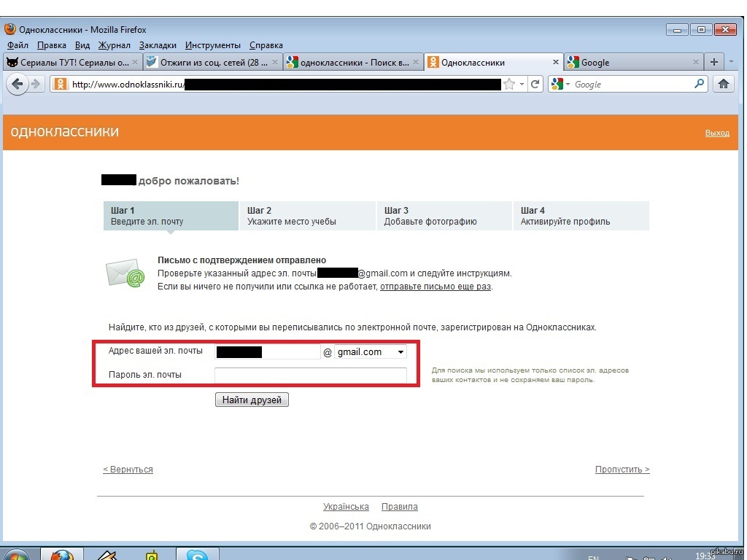Open the 'Правила' rules link
This screenshot has height=560, width=747.
399,507
